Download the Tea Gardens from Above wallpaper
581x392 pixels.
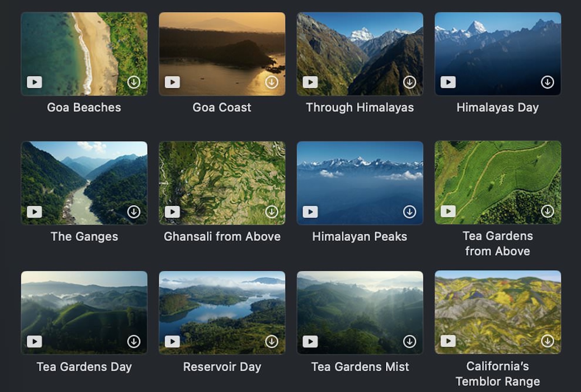pyautogui.click(x=547, y=212)
